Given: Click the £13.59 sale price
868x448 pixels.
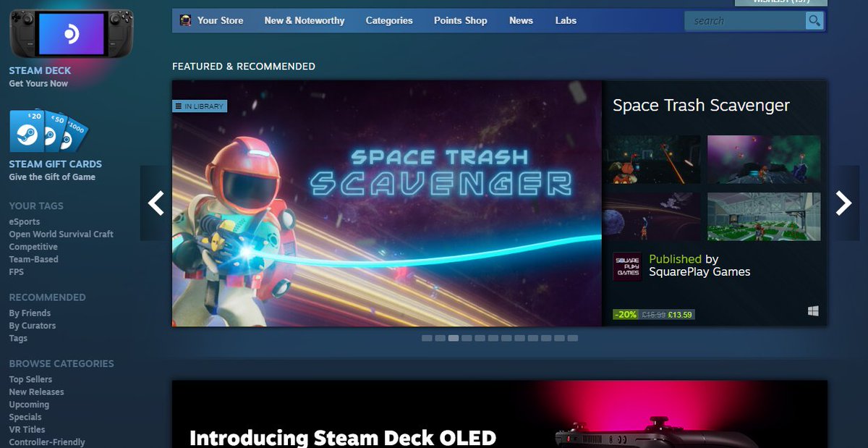Looking at the screenshot, I should tap(680, 315).
